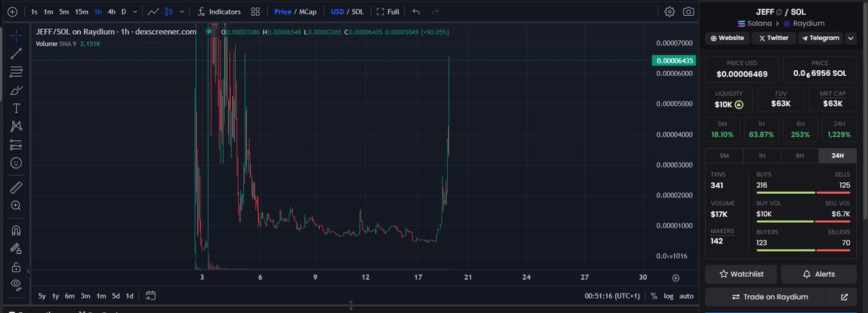Image resolution: width=868 pixels, height=313 pixels.
Task: Click Trade on Raydium button
Action: point(769,296)
